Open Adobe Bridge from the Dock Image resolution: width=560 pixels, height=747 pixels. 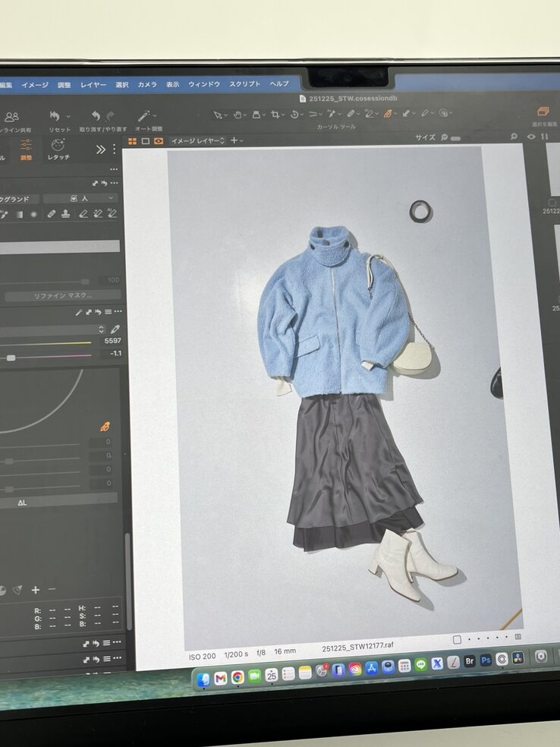click(470, 662)
